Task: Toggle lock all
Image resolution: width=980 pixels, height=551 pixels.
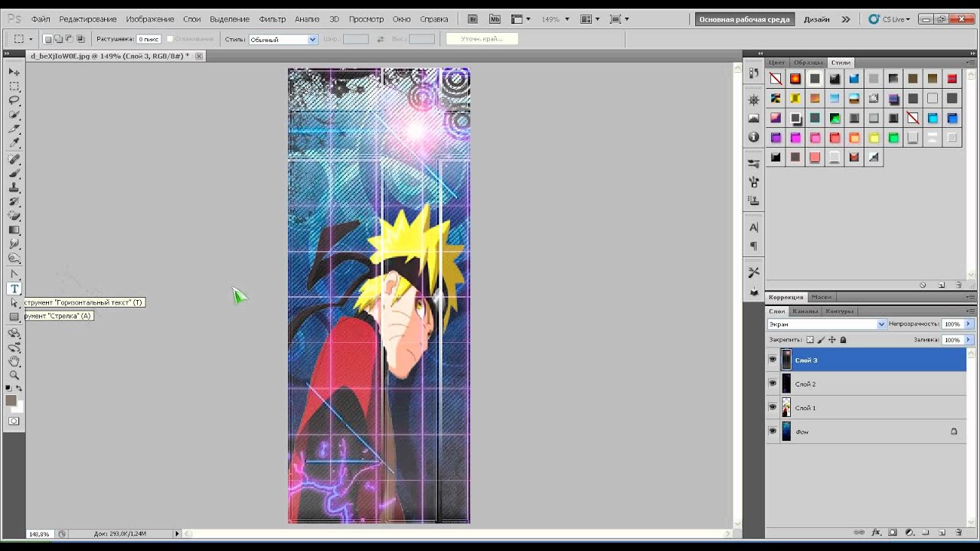Action: (x=843, y=340)
